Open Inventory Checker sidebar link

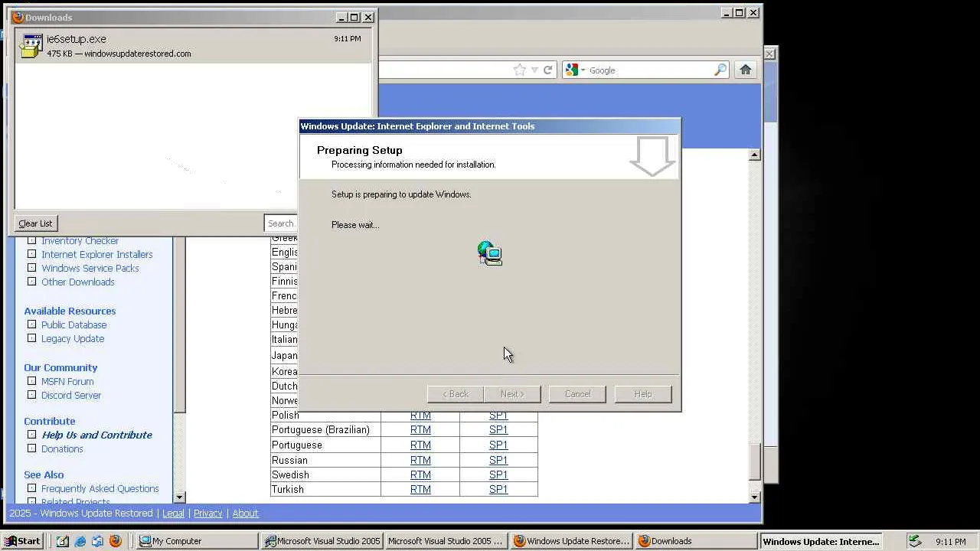tap(80, 241)
